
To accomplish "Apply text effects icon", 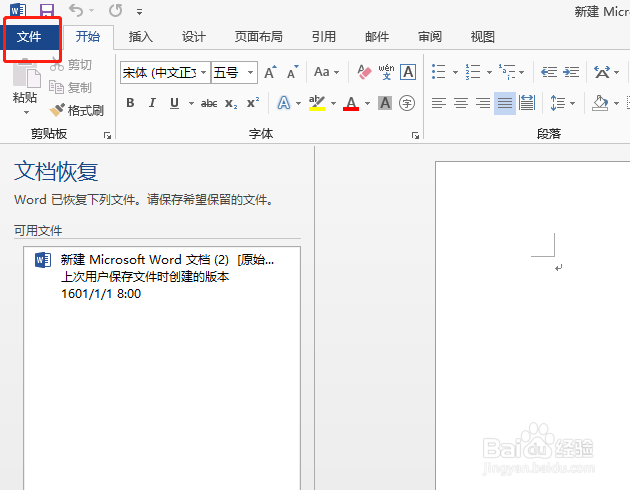I will point(284,103).
